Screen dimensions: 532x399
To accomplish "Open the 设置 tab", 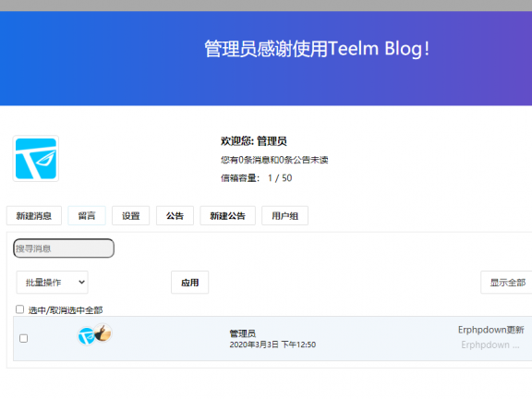I will tap(130, 215).
